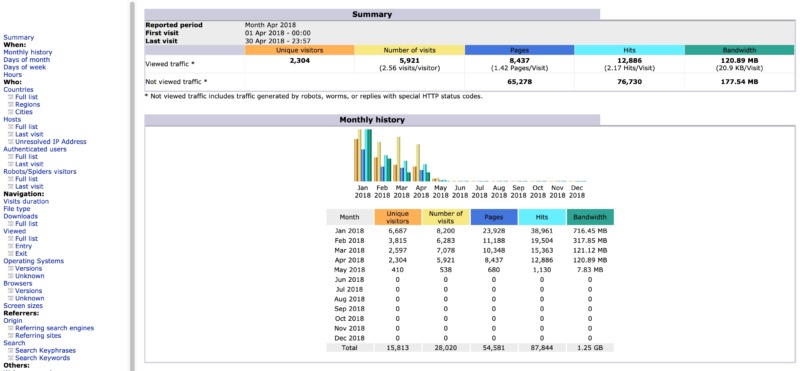Click the green Bandwidth header in Summary
This screenshot has height=371, width=800.
point(739,51)
